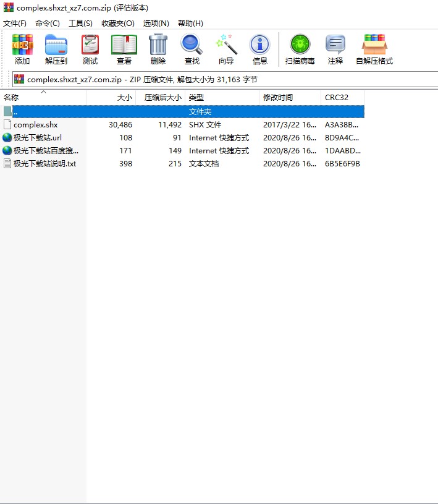
Task: Open the 工具(S) menu
Action: tap(80, 23)
